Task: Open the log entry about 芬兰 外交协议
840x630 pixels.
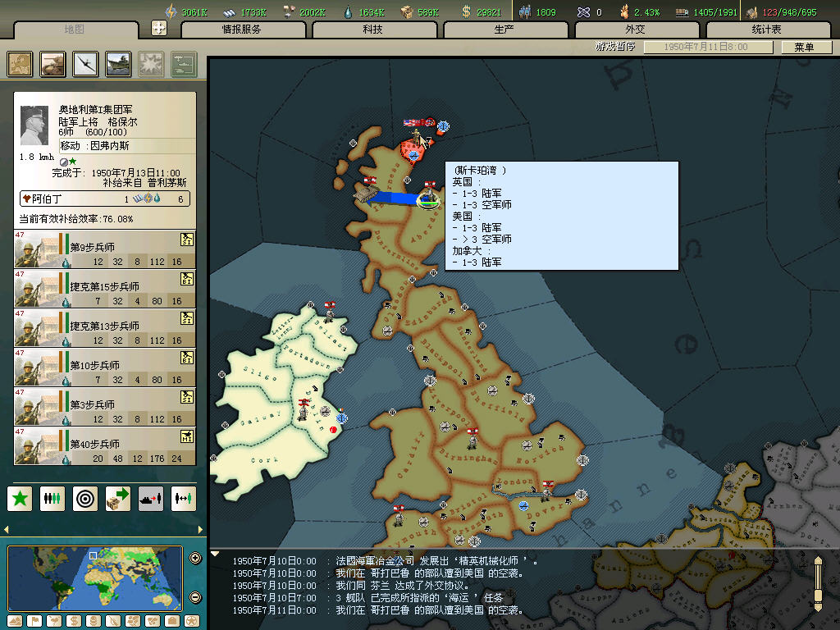Action: click(x=351, y=586)
